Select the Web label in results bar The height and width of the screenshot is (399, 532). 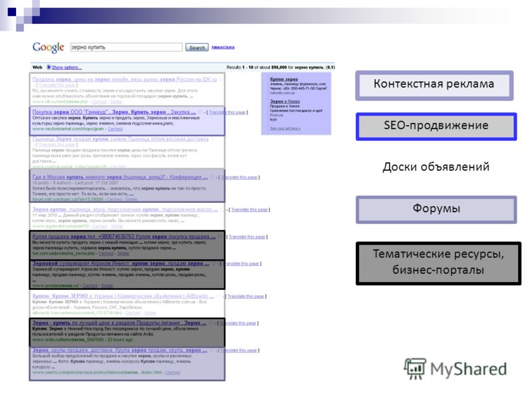point(37,67)
